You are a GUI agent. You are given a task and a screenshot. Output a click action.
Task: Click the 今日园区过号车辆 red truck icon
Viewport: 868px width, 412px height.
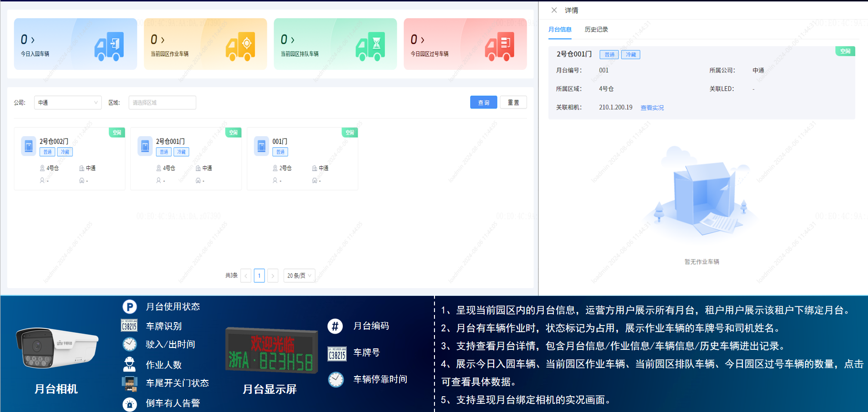500,46
